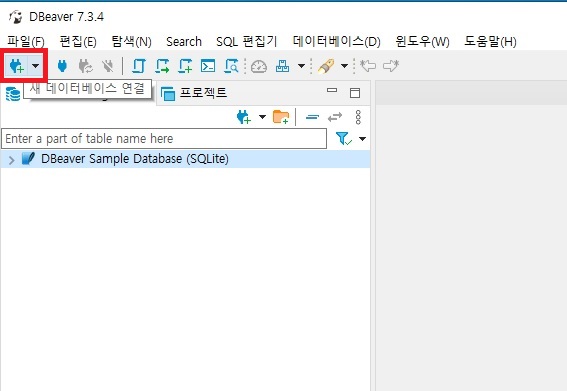
Task: Open the 탐색(N) menu
Action: click(x=131, y=42)
